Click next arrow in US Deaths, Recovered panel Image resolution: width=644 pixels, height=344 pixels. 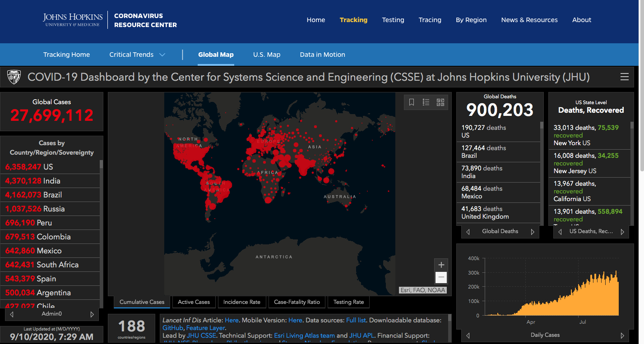pyautogui.click(x=622, y=232)
